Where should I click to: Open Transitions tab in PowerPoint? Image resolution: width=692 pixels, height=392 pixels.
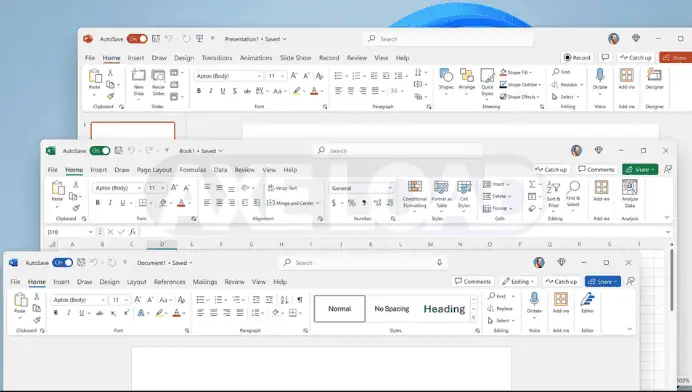coord(217,58)
